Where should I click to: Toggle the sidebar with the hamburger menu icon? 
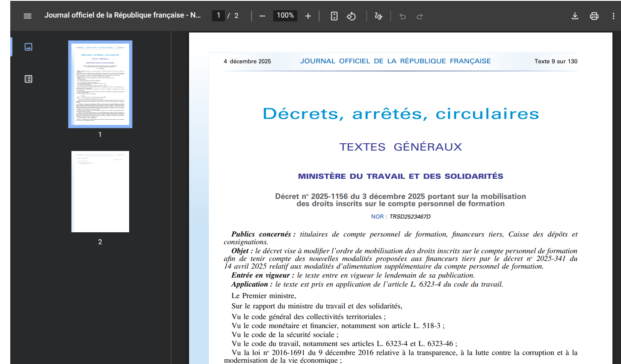click(x=27, y=16)
